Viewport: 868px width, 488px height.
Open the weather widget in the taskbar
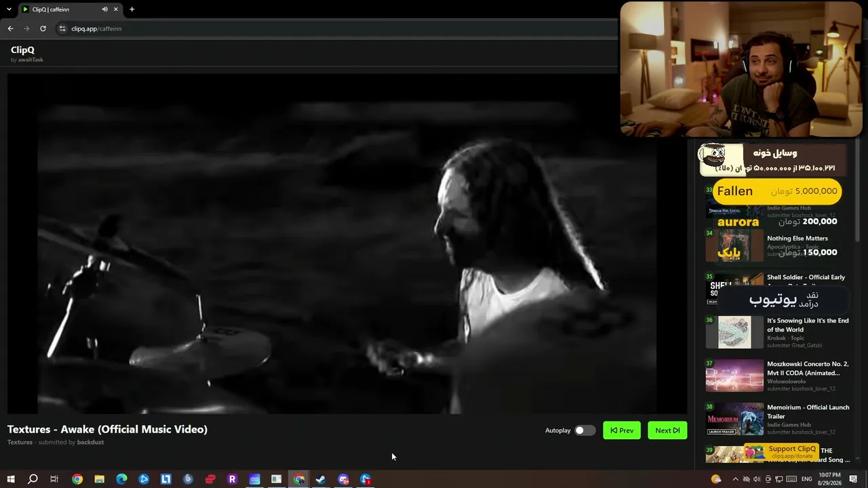pos(716,479)
